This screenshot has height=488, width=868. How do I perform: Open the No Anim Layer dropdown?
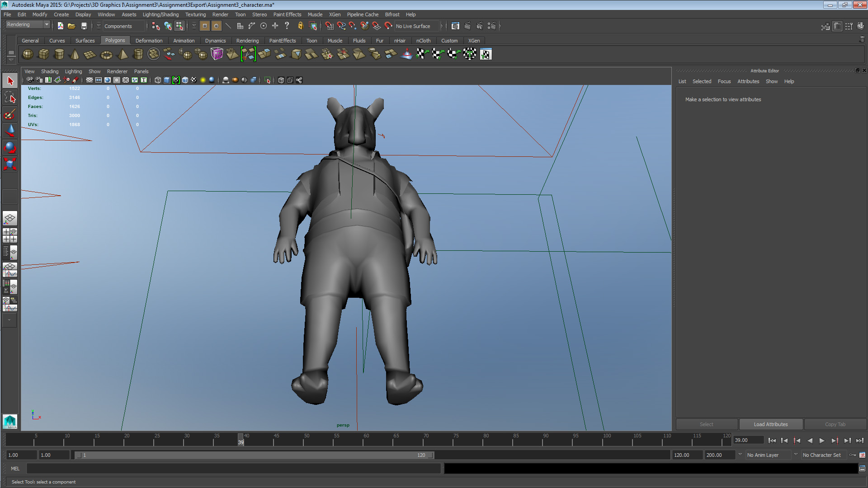pyautogui.click(x=769, y=455)
